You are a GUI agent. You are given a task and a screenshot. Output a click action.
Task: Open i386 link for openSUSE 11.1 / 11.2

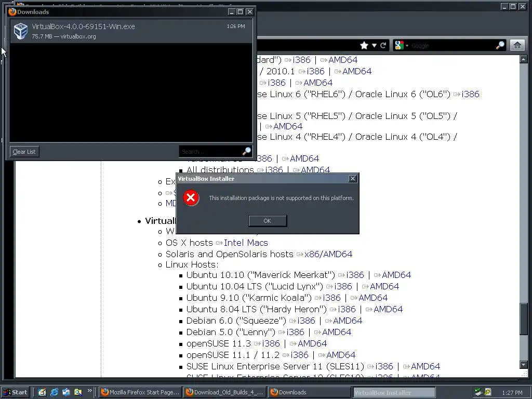(299, 355)
